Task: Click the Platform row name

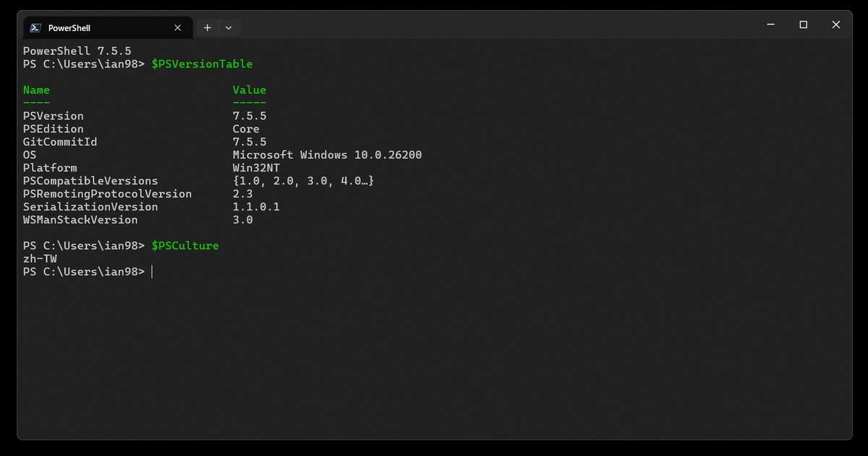Action: [x=50, y=168]
